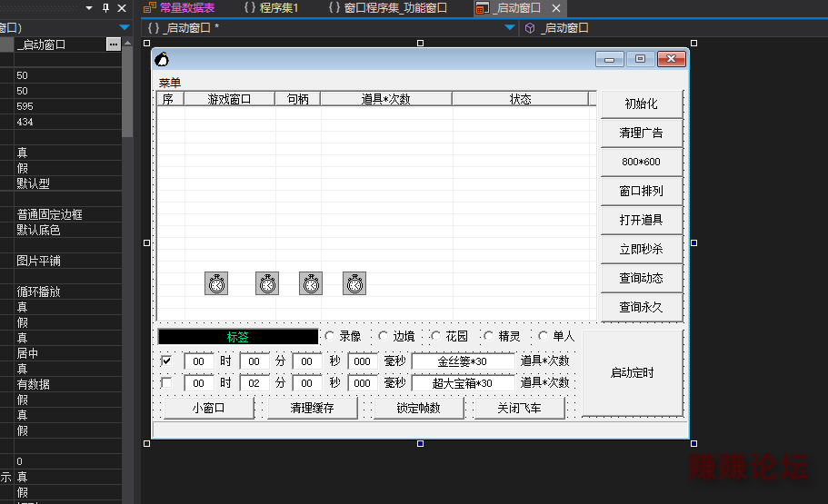Click the ellipsis button beside _启动窗口 property

pos(113,44)
